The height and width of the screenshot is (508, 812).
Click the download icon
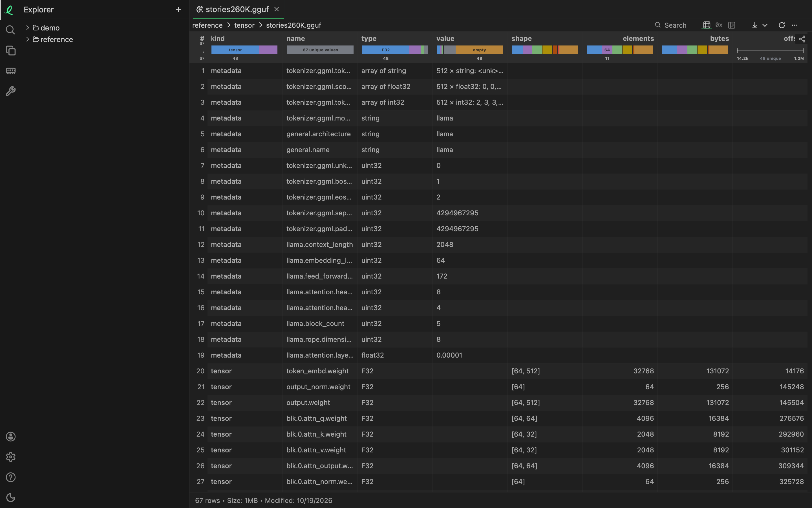(x=754, y=25)
